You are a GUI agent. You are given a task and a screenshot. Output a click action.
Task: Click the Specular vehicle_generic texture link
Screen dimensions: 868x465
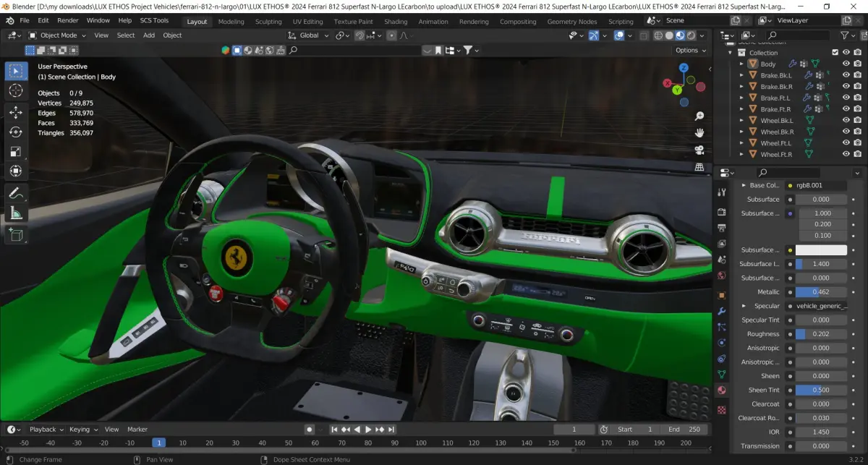click(821, 306)
